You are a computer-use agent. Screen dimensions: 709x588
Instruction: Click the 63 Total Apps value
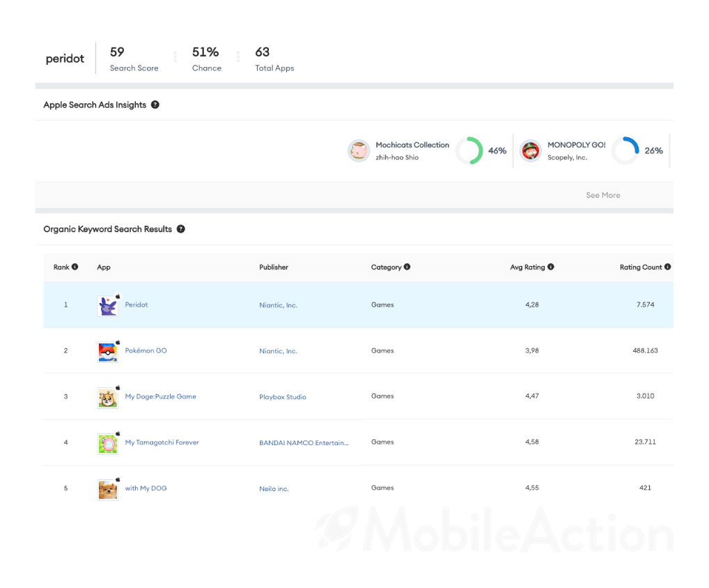pos(263,52)
